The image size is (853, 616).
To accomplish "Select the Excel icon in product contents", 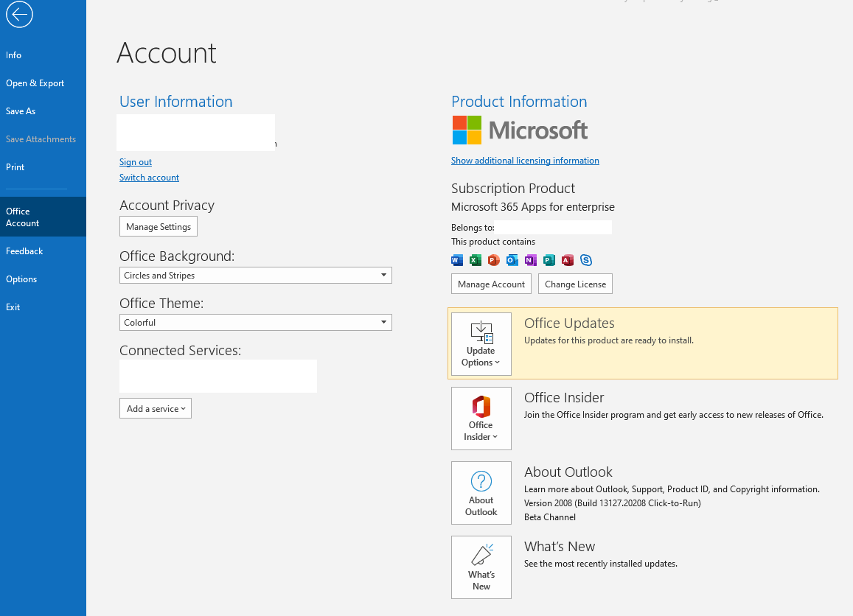I will tap(475, 260).
